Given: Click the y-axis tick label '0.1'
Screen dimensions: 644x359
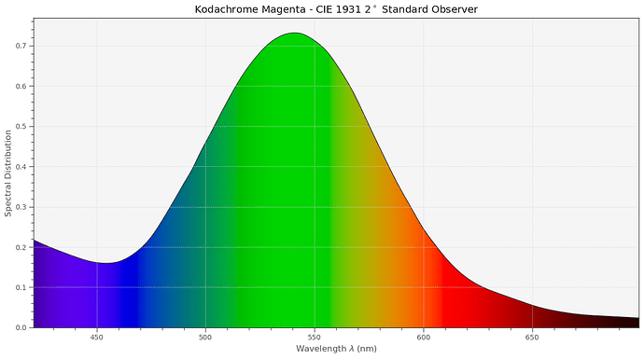Looking at the screenshot, I should pyautogui.click(x=21, y=287).
